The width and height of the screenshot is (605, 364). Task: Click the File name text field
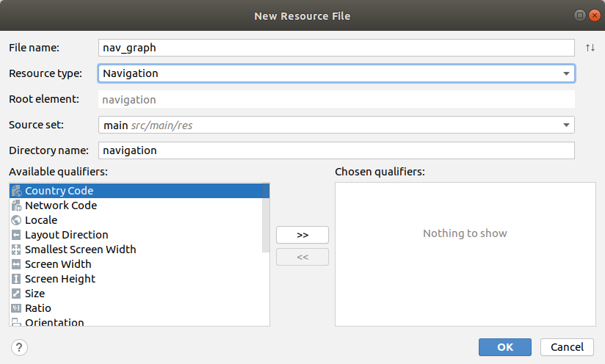tap(336, 48)
